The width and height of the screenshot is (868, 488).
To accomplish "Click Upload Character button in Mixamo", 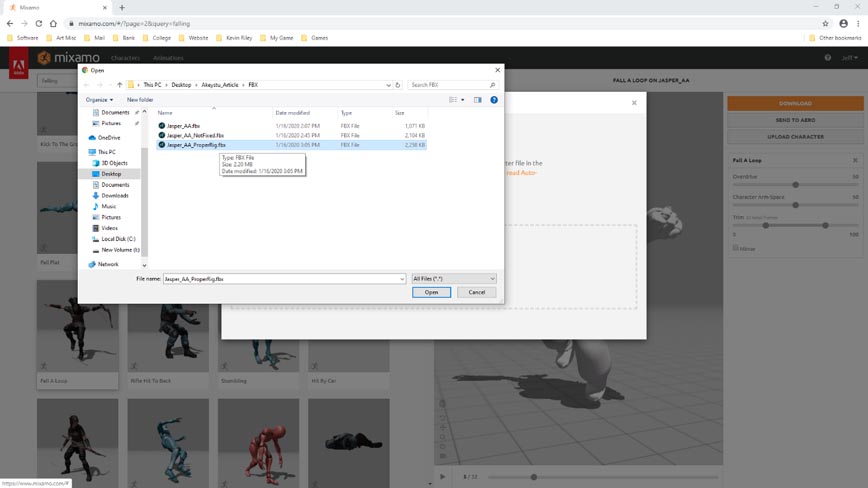I will pyautogui.click(x=795, y=137).
